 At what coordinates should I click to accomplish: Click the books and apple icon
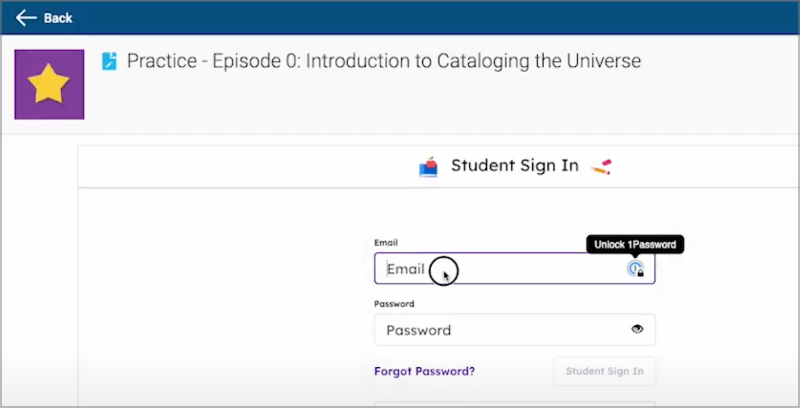[428, 167]
